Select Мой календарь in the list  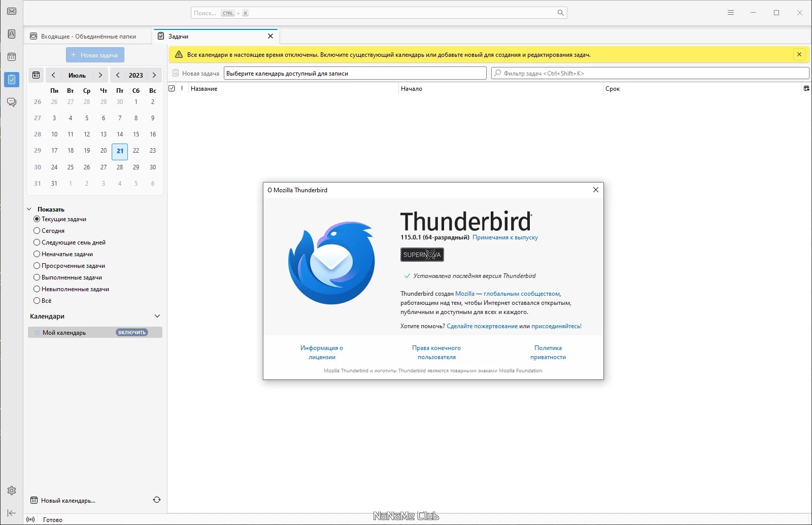tap(95, 332)
